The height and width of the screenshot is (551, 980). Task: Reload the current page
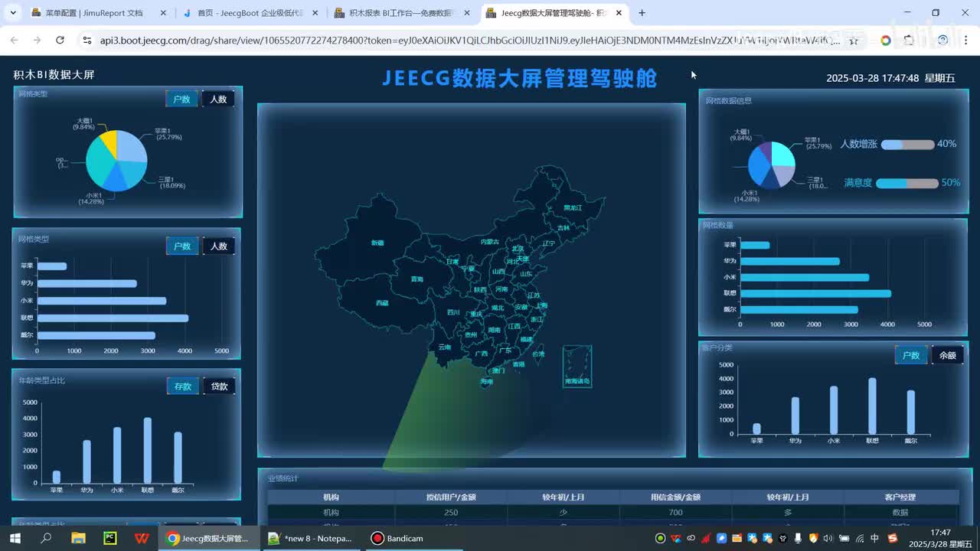click(60, 40)
